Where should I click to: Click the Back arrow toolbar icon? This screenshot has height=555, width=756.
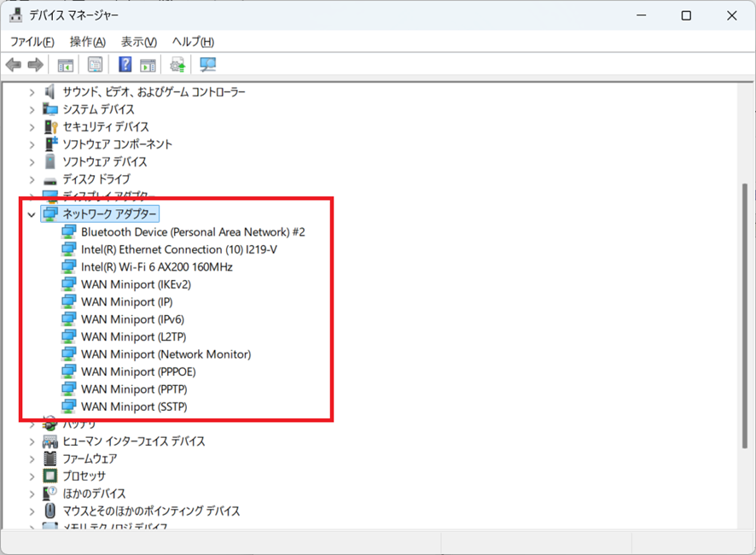[x=14, y=65]
